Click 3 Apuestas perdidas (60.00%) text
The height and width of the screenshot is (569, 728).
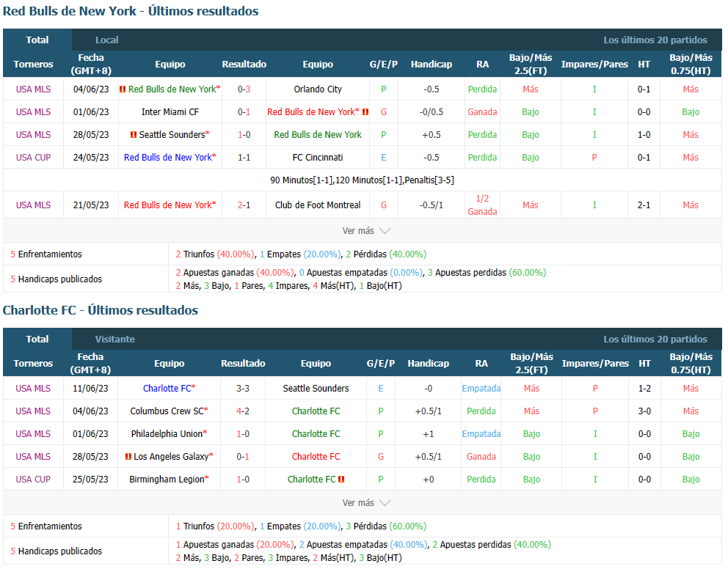click(487, 273)
